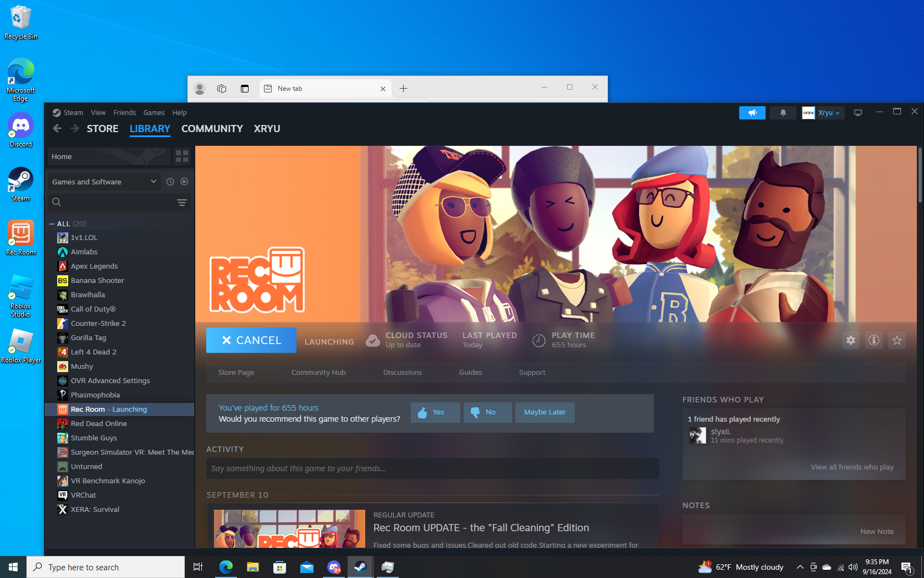Click the activity comment input field
924x578 pixels.
pos(432,468)
